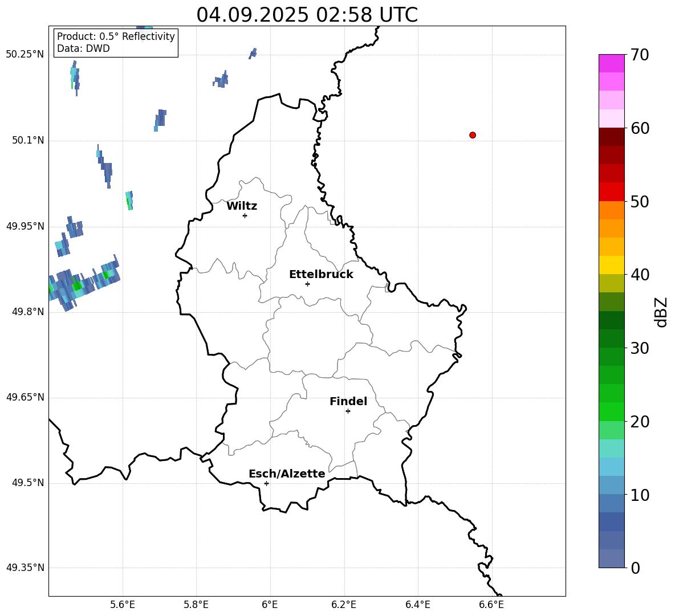Click the 10 value on colorbar

click(639, 495)
